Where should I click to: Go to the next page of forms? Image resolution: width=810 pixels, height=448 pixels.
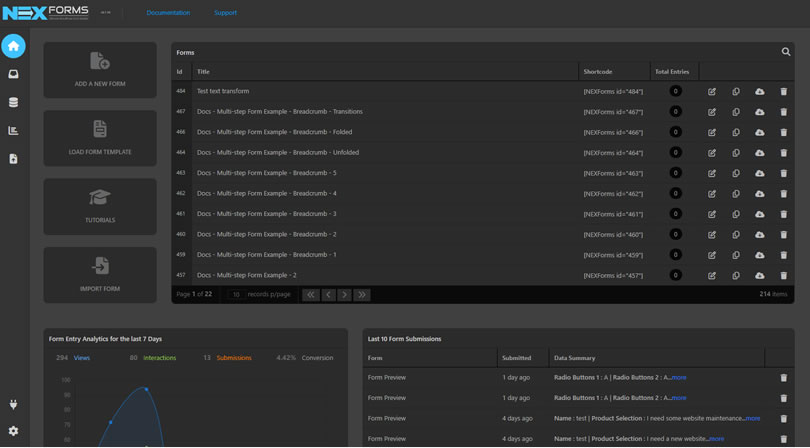coord(345,295)
